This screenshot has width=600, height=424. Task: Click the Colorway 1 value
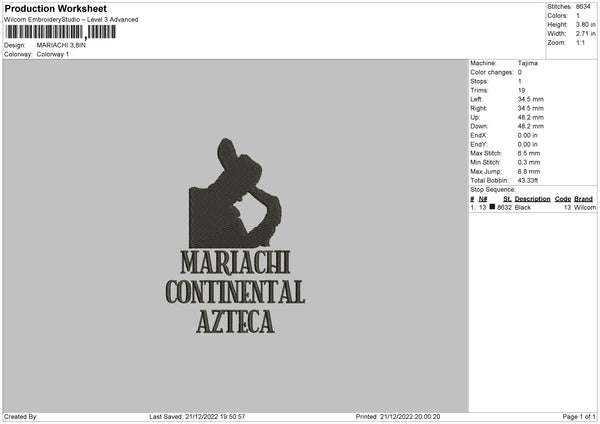(x=53, y=54)
